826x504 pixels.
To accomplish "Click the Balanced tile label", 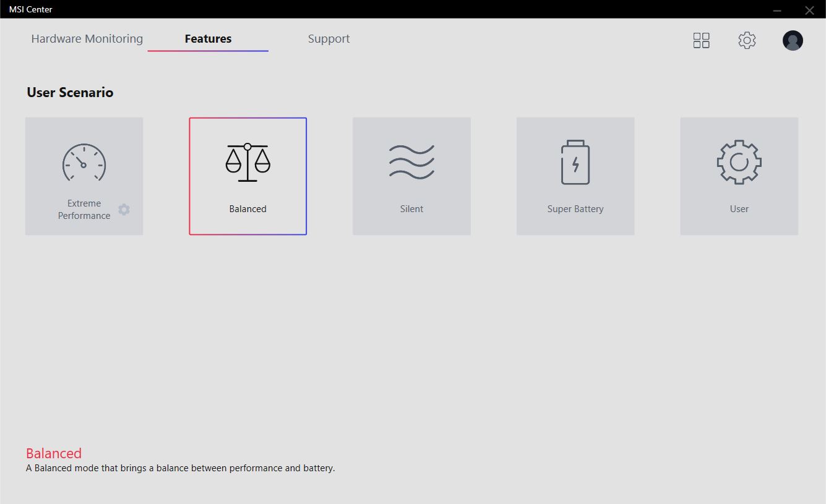I will click(247, 209).
